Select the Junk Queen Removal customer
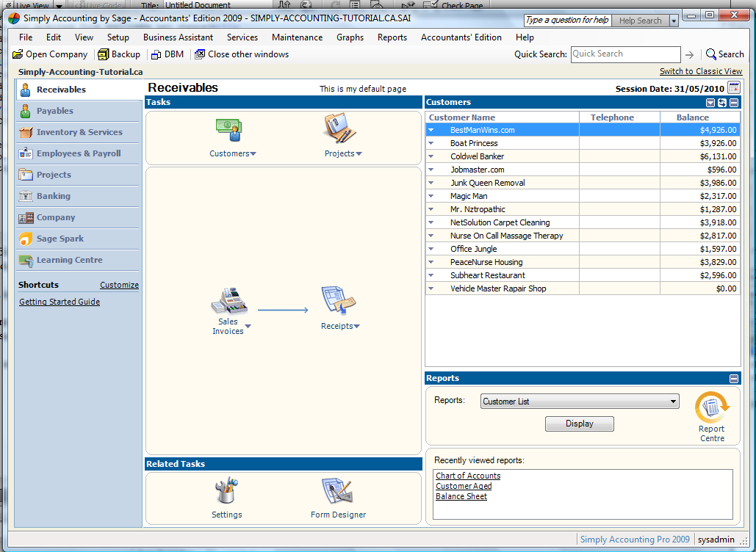The image size is (756, 552). click(583, 183)
